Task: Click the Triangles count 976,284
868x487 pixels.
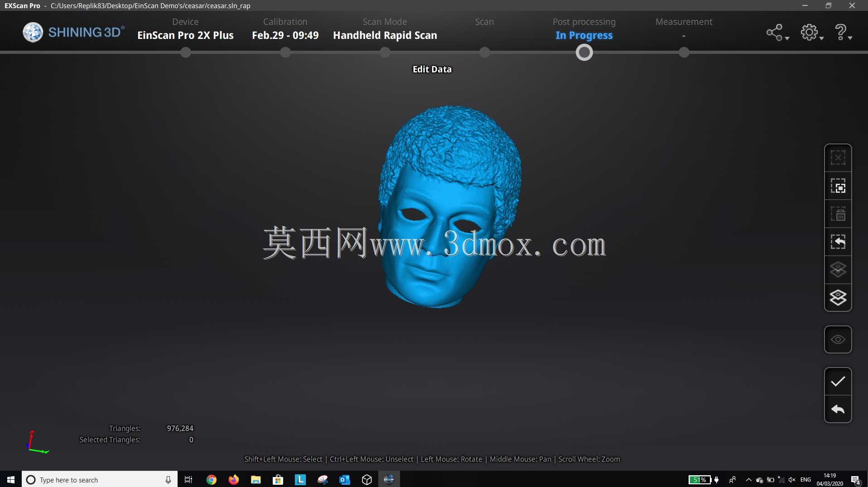Action: 180,428
